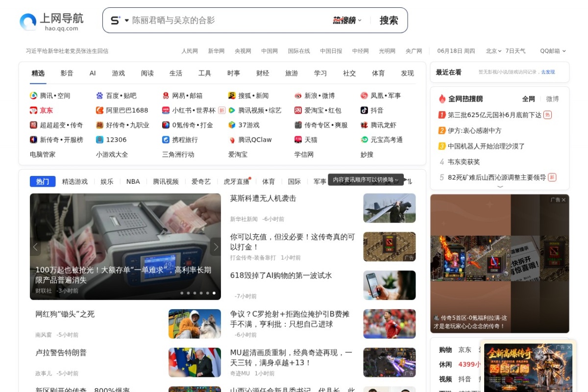This screenshot has width=588, height=392.
Task: Open the 传奇专区•爽服 icon
Action: pyautogui.click(x=298, y=125)
